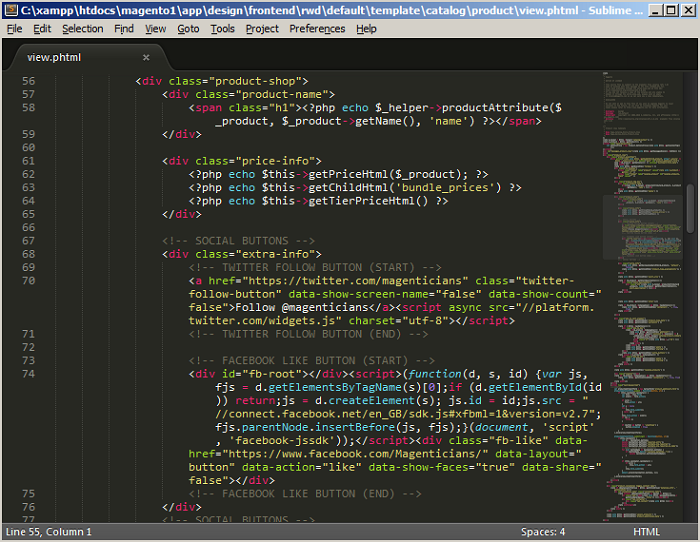
Task: Click line number 74 in gutter
Action: (29, 374)
